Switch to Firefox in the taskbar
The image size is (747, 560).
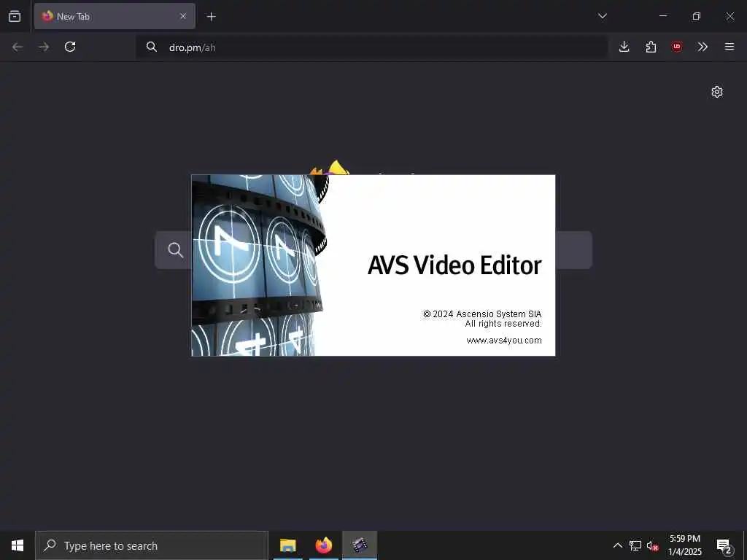coord(323,545)
